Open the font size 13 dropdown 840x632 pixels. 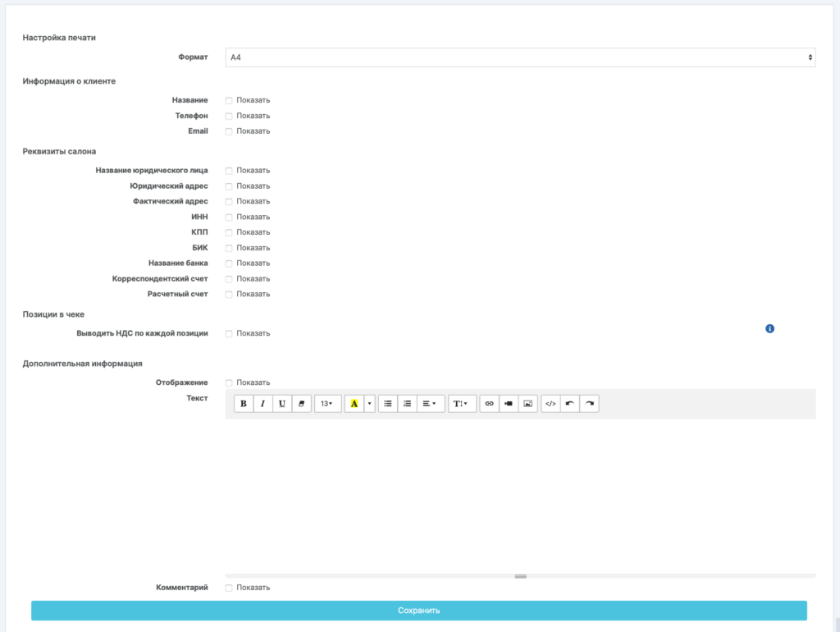point(327,404)
